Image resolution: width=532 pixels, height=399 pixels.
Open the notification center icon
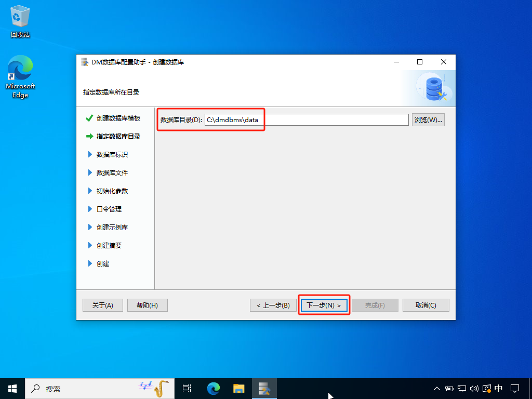(515, 389)
